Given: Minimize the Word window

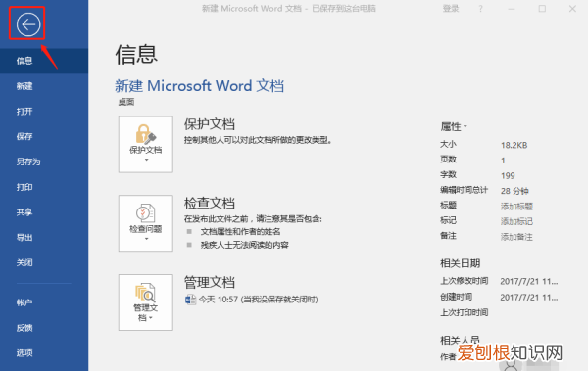Looking at the screenshot, I should (512, 9).
